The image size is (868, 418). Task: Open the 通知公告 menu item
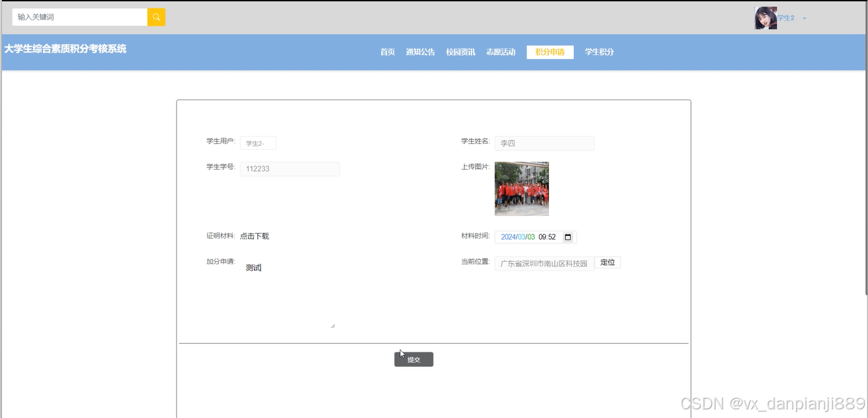[x=420, y=52]
